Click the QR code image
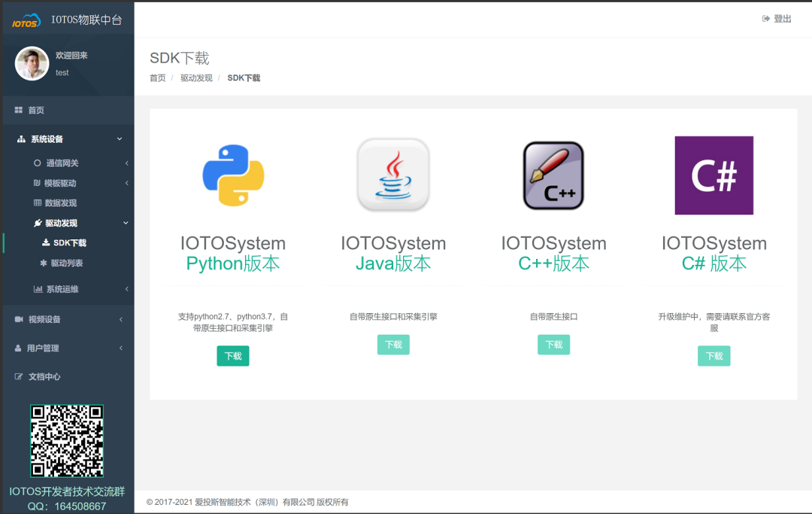 (x=67, y=441)
